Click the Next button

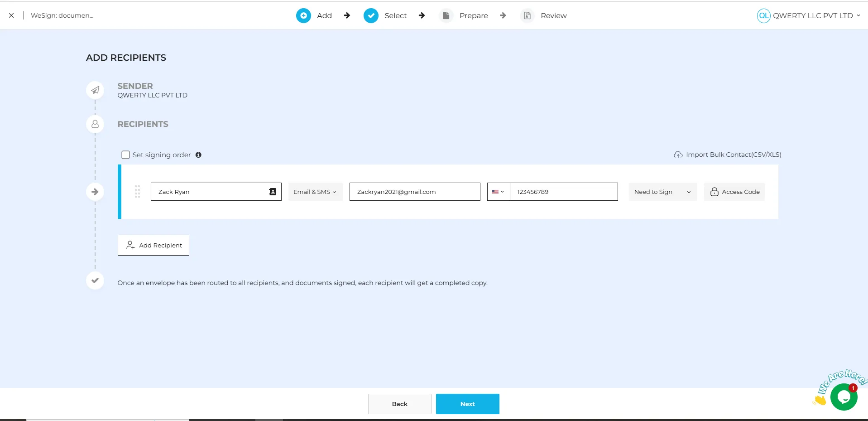click(467, 404)
